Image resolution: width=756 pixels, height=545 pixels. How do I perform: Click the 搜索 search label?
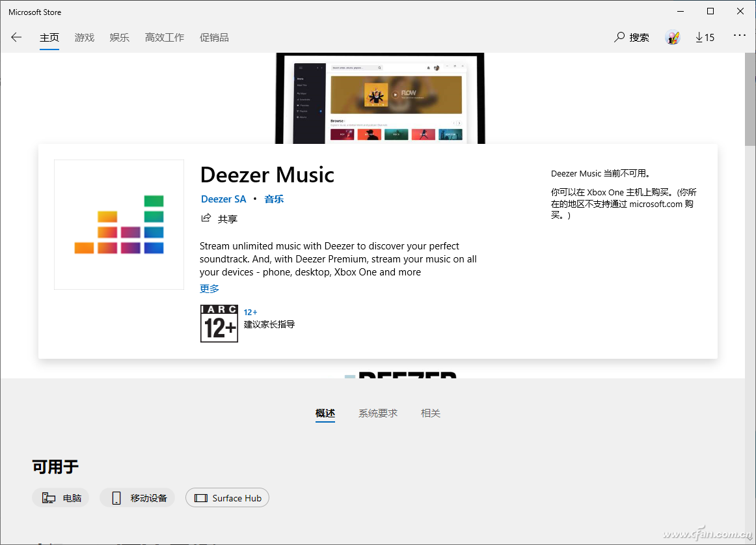pos(640,37)
